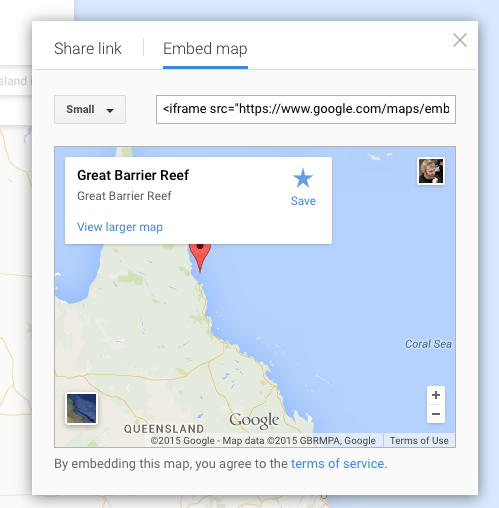Screen dimensions: 499x508
Task: Open the terms of service link
Action: [337, 464]
